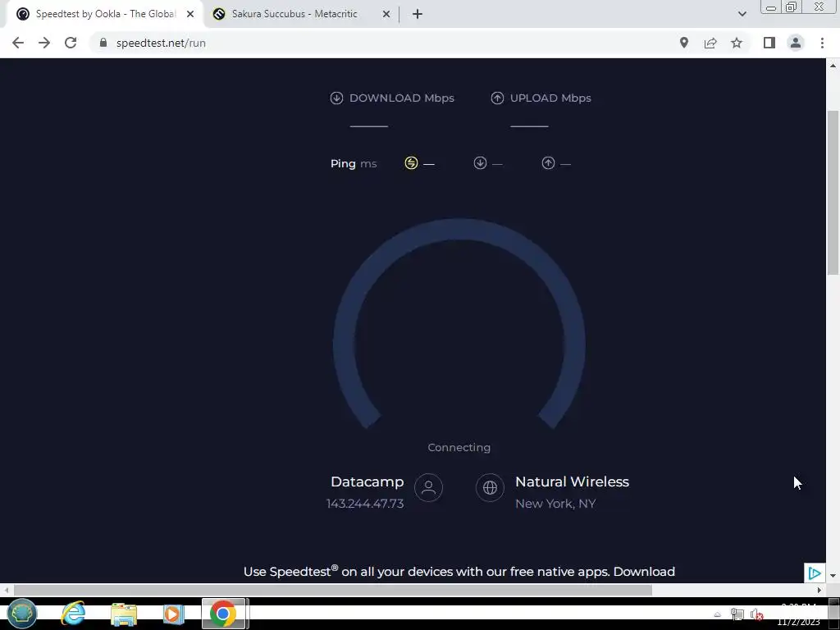840x630 pixels.
Task: Click the address bar URL speedtest.net/run
Action: (161, 43)
